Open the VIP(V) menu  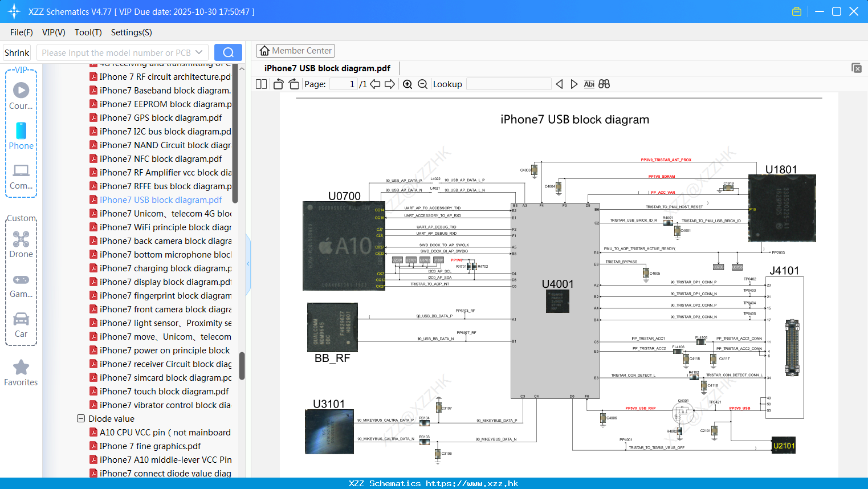[54, 32]
